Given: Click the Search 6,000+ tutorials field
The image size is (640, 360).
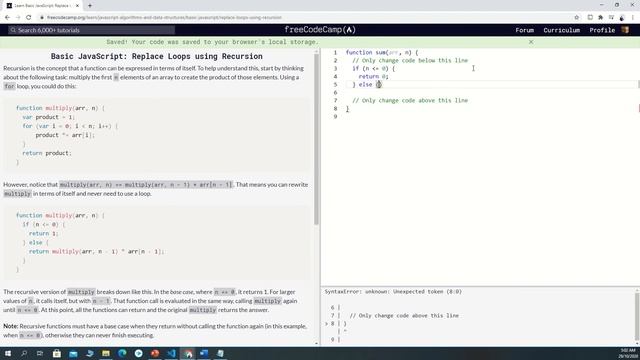Looking at the screenshot, I should (x=92, y=30).
